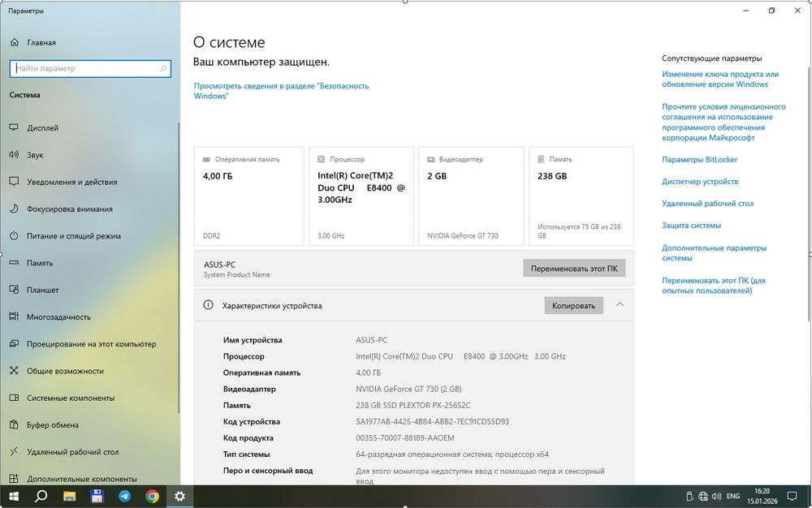The image size is (812, 508).
Task: Click the taskbar clock 16:20
Action: 762,496
